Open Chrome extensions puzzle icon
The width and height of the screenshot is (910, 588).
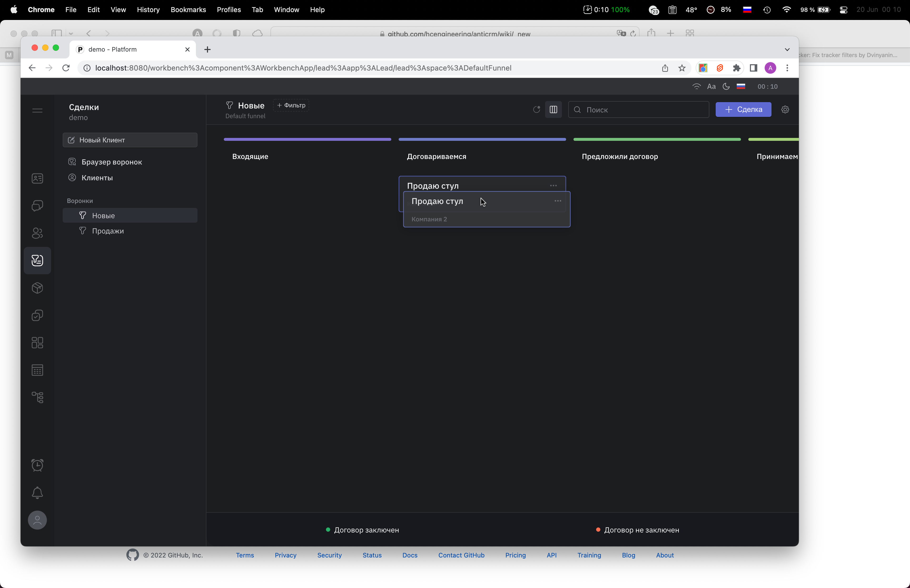(737, 68)
